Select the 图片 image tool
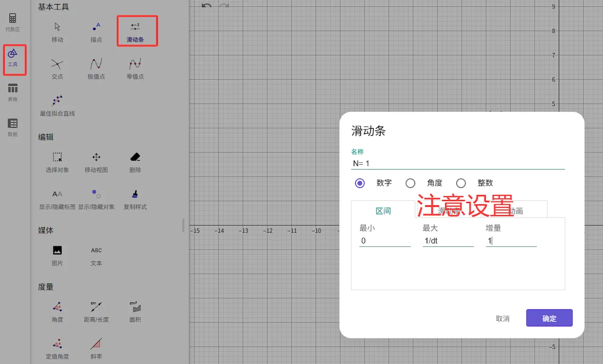Screen dimensions: 603x364 coord(57,255)
